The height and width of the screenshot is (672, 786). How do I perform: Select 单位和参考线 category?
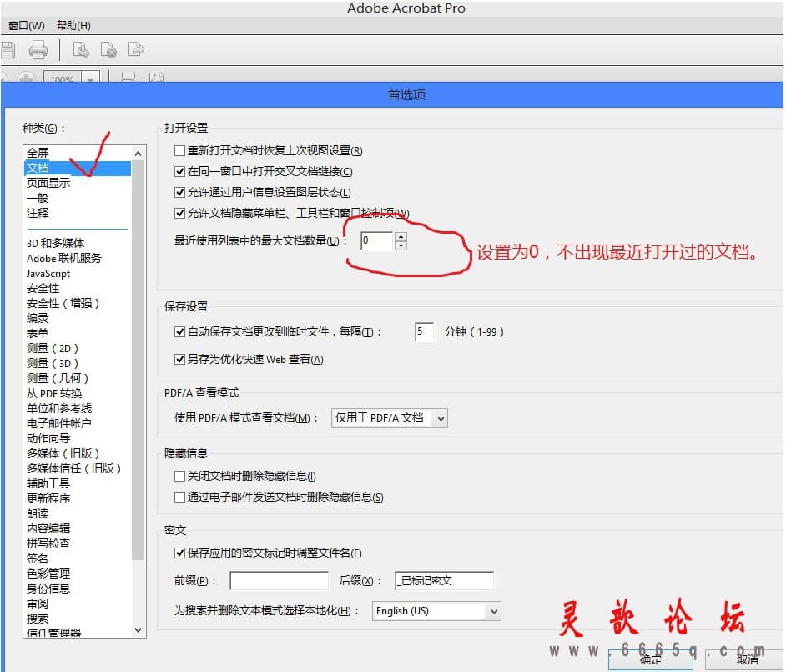click(59, 409)
